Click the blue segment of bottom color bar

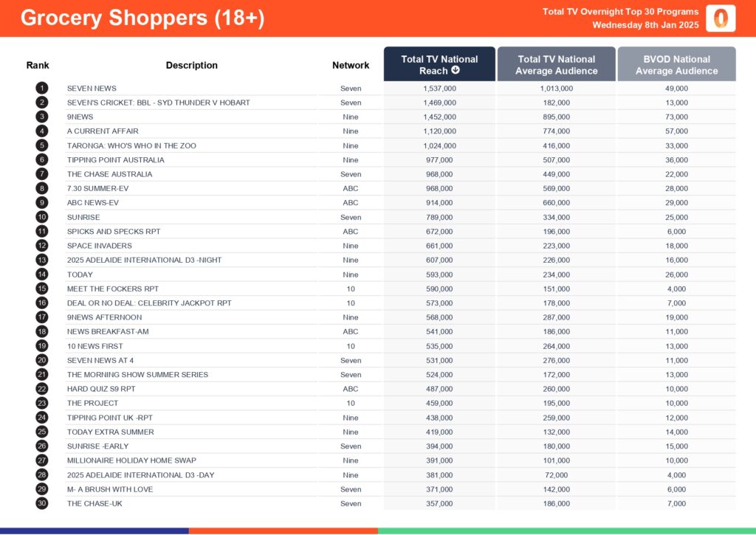[x=94, y=531]
